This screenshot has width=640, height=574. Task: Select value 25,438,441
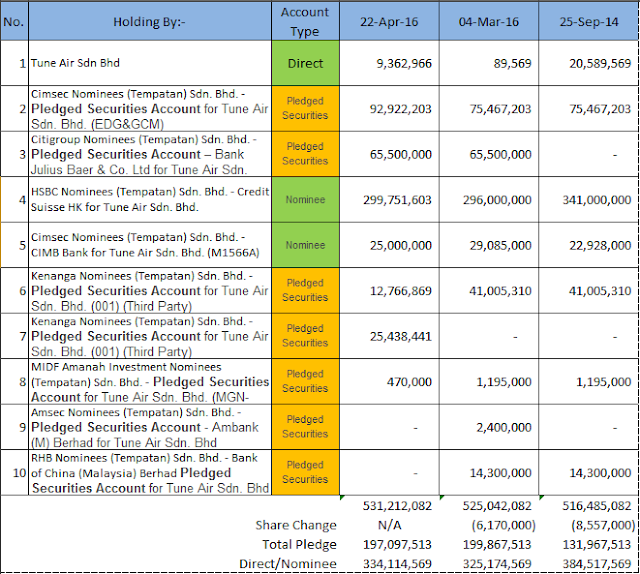click(400, 337)
